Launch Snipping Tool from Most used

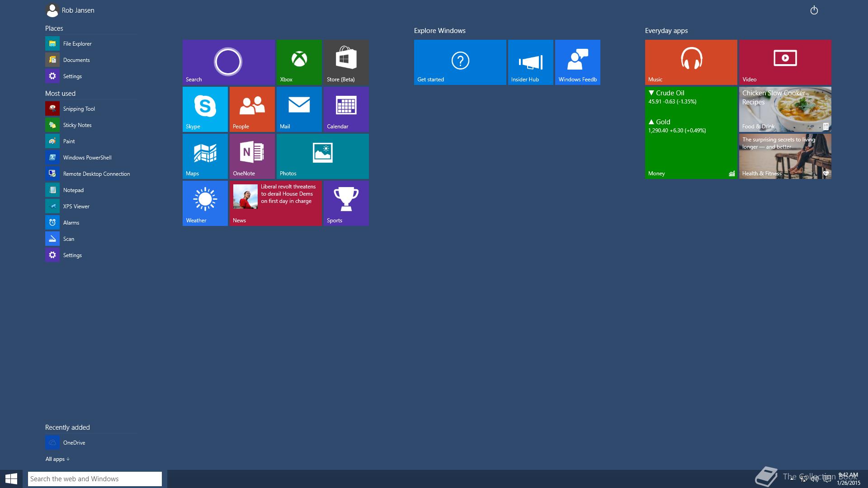pyautogui.click(x=91, y=108)
